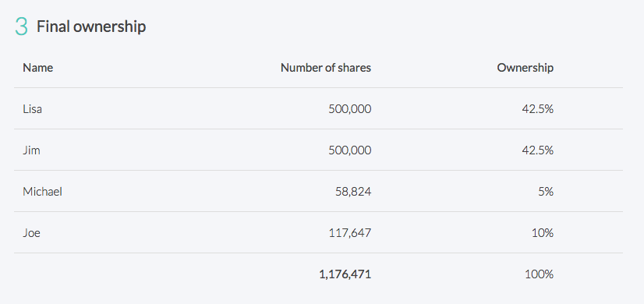The height and width of the screenshot is (304, 644).
Task: Select the Final ownership heading
Action: point(91,27)
